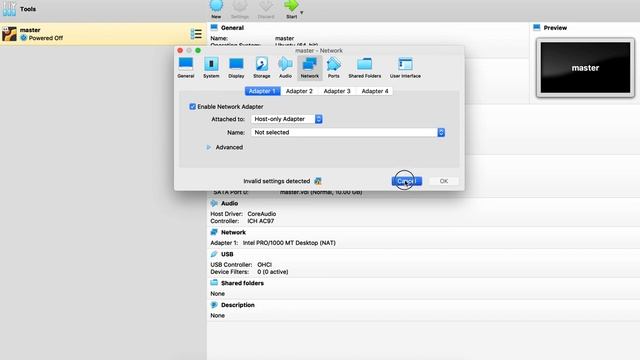Click the OK button
The width and height of the screenshot is (640, 360).
pyautogui.click(x=444, y=181)
